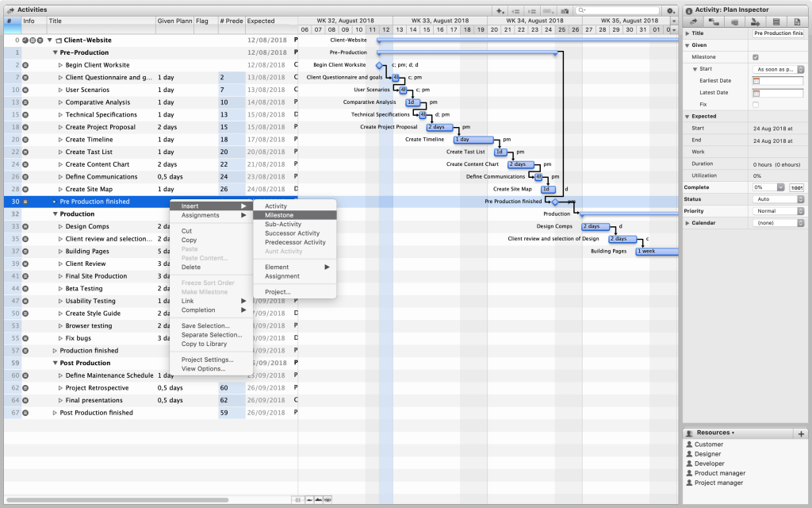The height and width of the screenshot is (508, 812).
Task: Choose View Options... in the context menu
Action: coord(211,369)
